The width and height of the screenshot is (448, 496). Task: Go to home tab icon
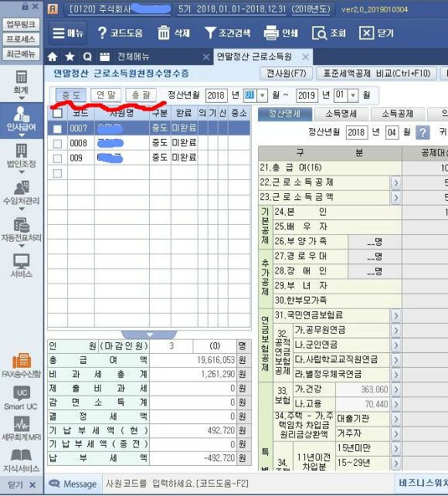pos(53,57)
